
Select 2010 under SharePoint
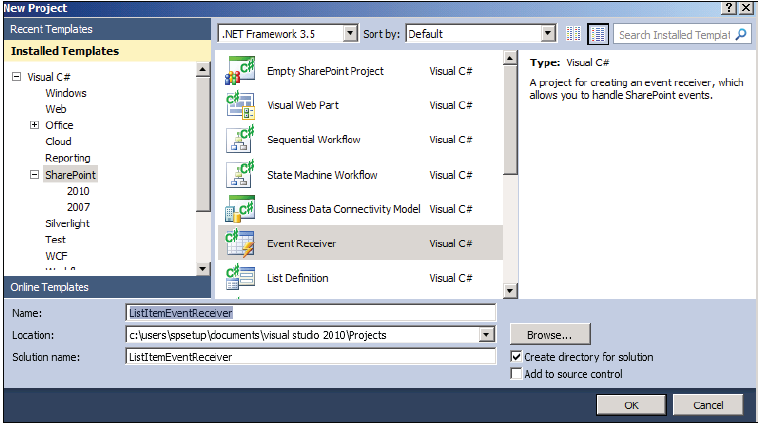click(78, 191)
